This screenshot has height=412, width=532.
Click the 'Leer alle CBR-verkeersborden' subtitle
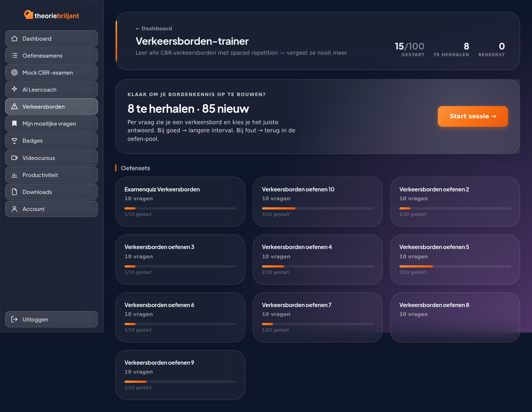point(241,53)
